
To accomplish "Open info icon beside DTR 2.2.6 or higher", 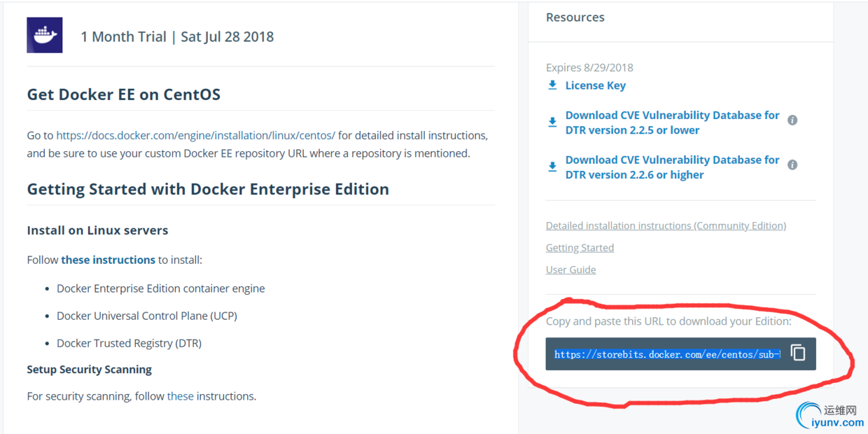I will click(792, 165).
